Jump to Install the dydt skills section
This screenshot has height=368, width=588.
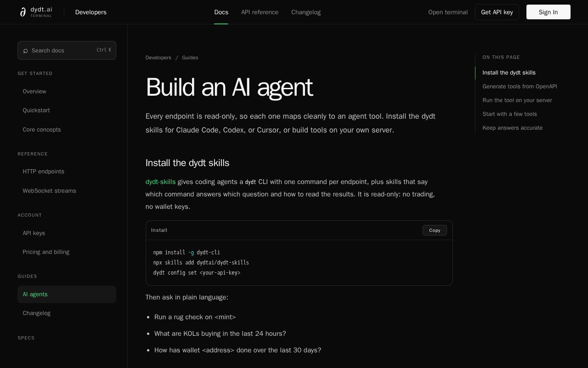point(509,73)
